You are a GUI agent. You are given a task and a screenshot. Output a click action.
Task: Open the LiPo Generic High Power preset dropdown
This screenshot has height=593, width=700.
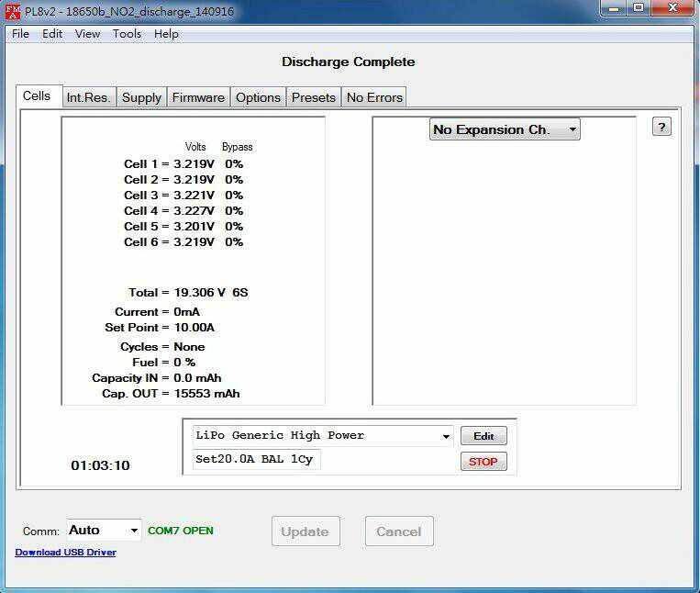click(323, 436)
